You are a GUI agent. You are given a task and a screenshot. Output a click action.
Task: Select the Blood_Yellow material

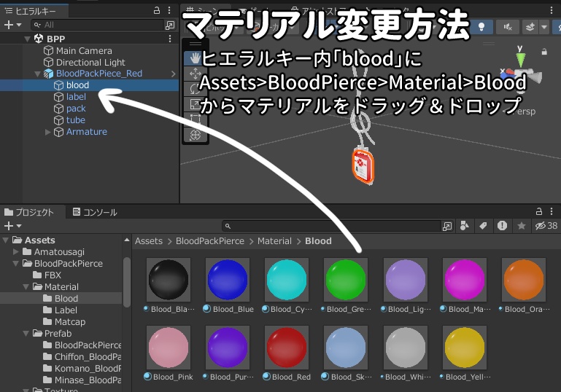point(465,348)
